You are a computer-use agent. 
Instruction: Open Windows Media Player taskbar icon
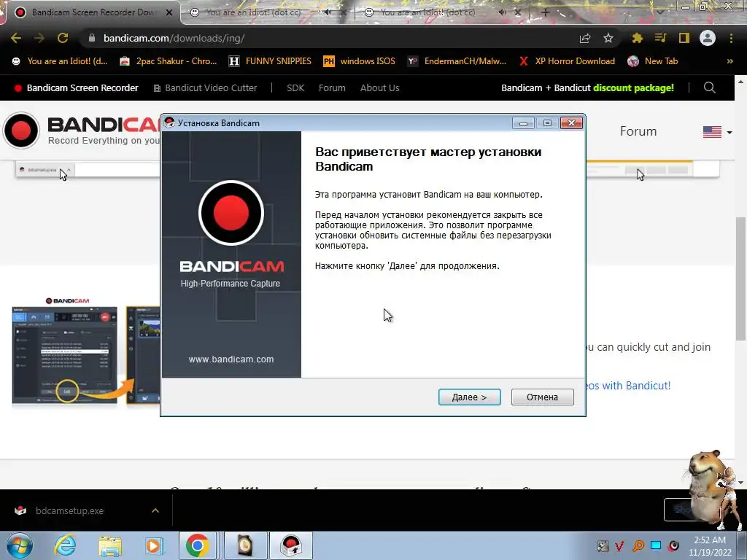point(154,545)
